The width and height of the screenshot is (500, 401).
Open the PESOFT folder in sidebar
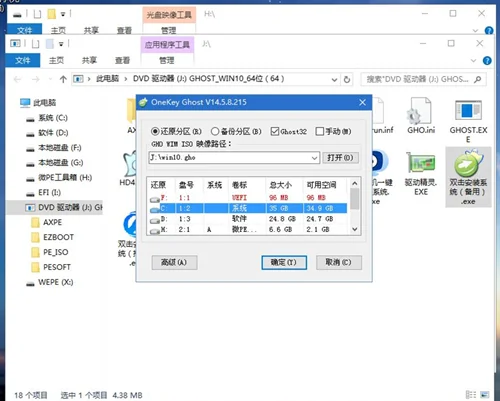click(x=51, y=267)
